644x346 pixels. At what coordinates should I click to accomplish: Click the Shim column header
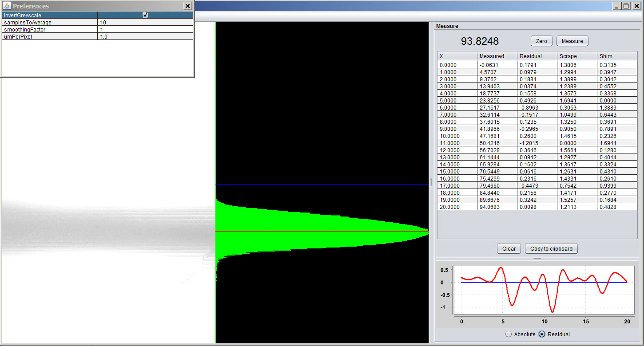617,56
